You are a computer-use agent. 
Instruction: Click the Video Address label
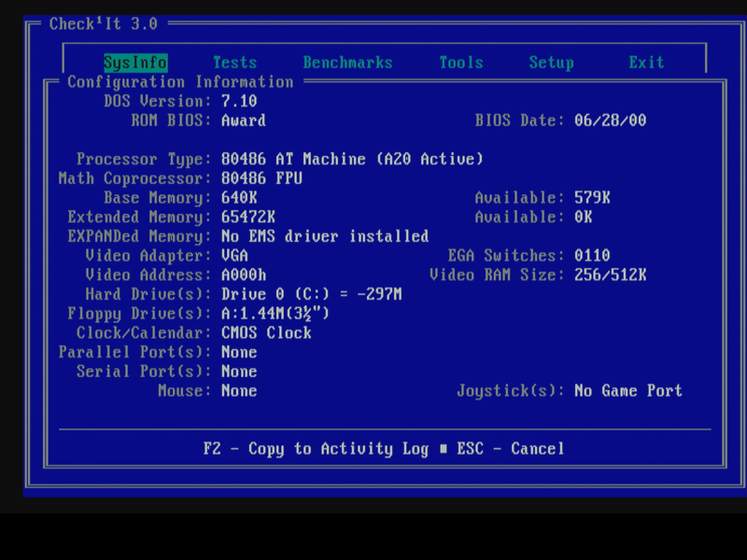(148, 274)
